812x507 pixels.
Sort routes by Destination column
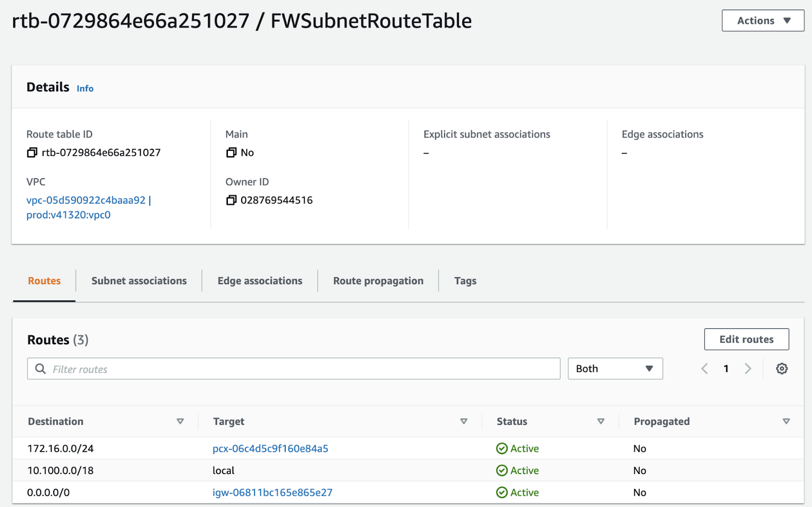[180, 422]
